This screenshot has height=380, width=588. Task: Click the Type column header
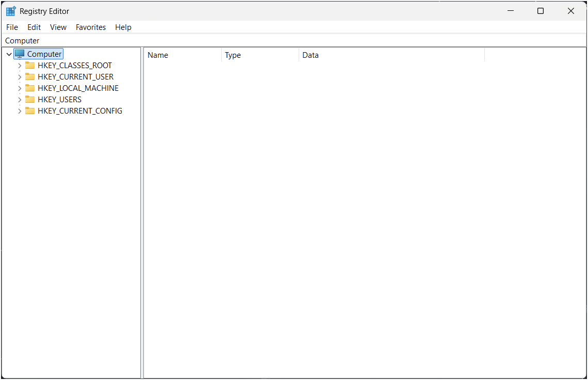point(260,55)
